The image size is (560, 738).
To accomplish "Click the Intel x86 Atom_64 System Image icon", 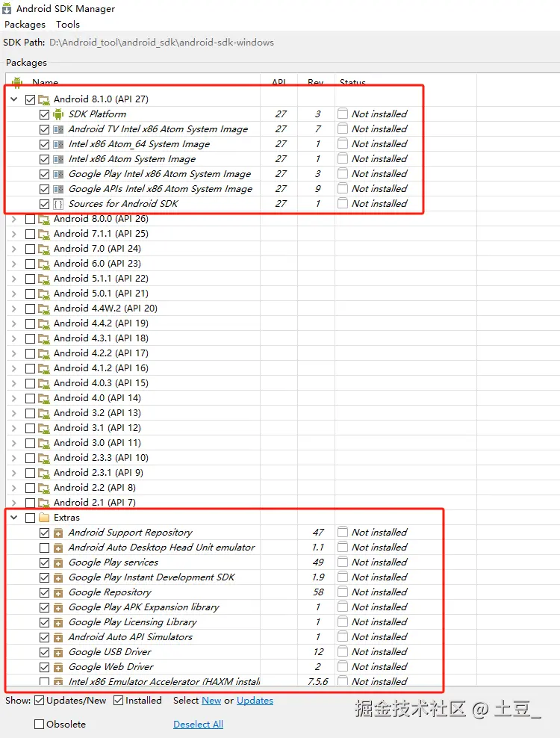I will pos(58,144).
